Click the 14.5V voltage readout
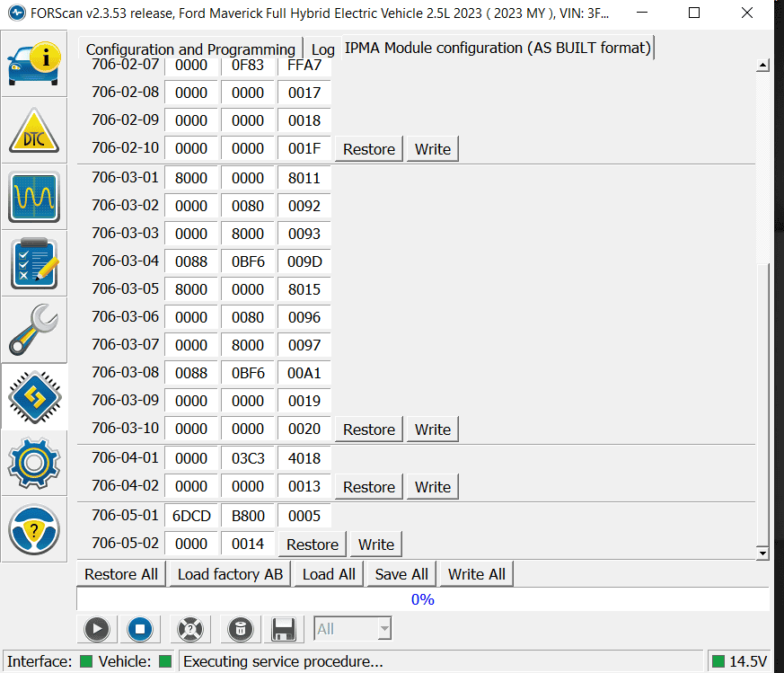The width and height of the screenshot is (784, 673). (x=748, y=661)
